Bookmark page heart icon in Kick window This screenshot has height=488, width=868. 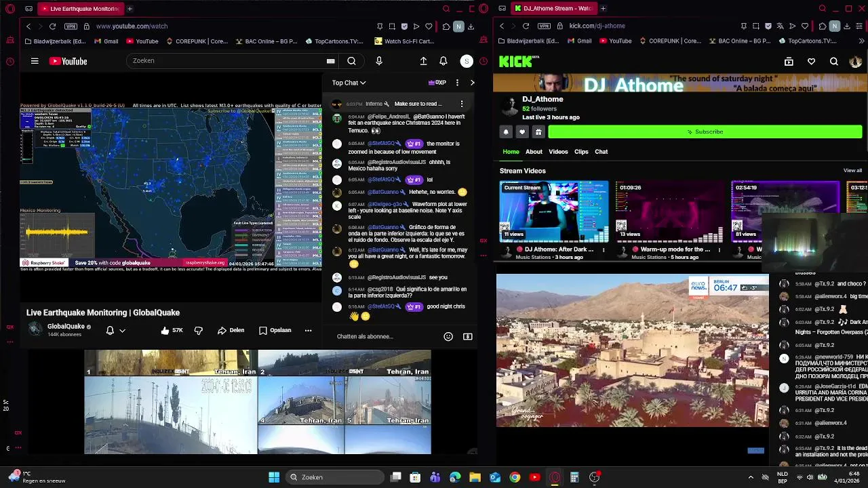pyautogui.click(x=805, y=26)
